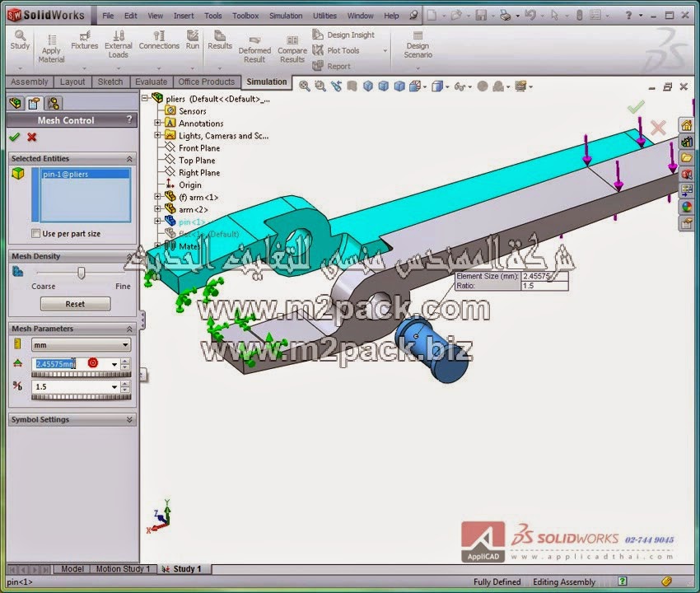Adjust the Mesh Density slider handle
Viewport: 700px width, 593px height.
(81, 273)
